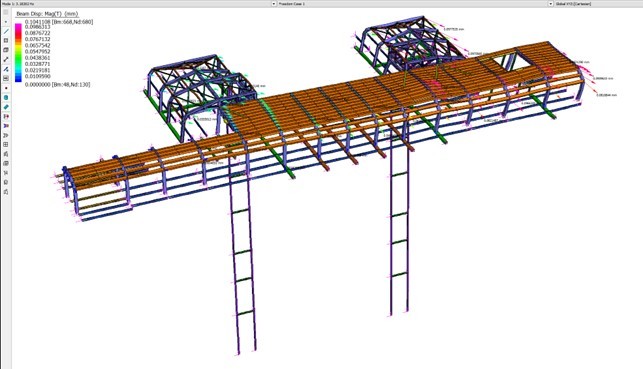Select the blue diagonal beam line tool
The width and height of the screenshot is (643, 369).
(x=6, y=31)
